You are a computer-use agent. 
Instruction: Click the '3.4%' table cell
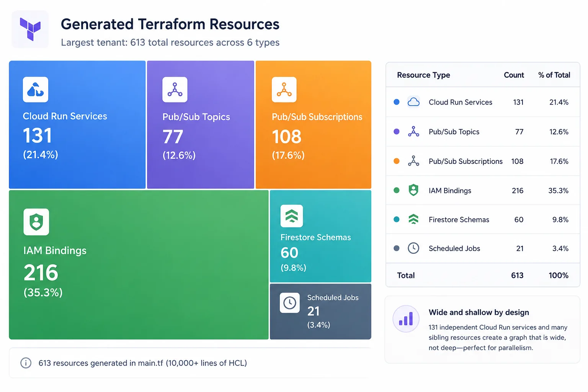(x=560, y=248)
